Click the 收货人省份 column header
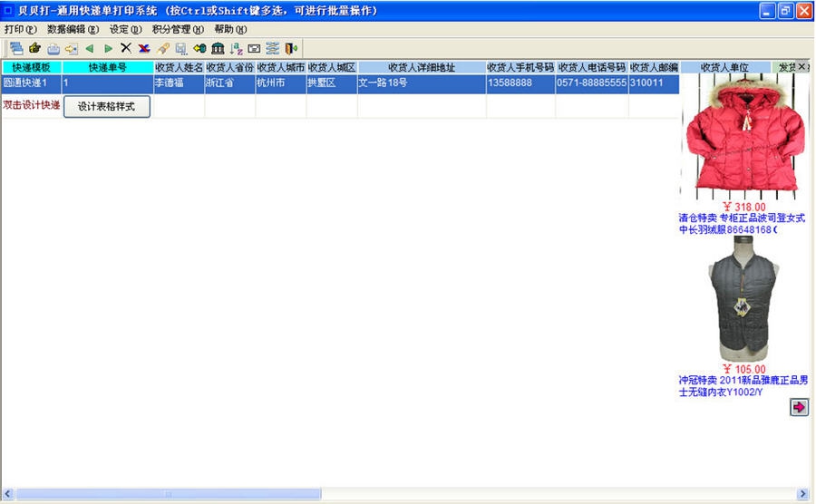The width and height of the screenshot is (816, 504). point(229,67)
